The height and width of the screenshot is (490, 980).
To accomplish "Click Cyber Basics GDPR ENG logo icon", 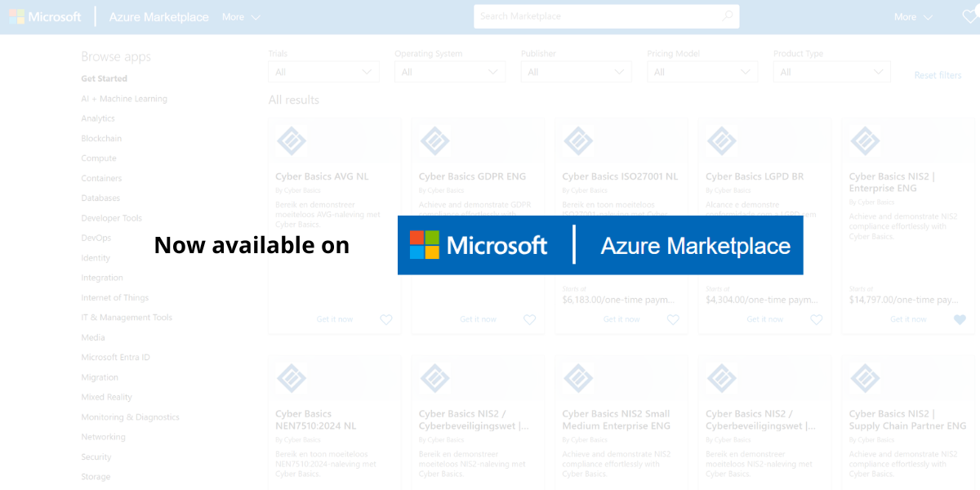I will 434,141.
